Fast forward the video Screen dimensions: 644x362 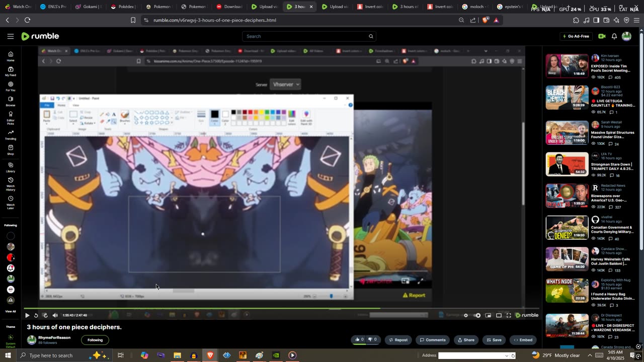click(45, 315)
